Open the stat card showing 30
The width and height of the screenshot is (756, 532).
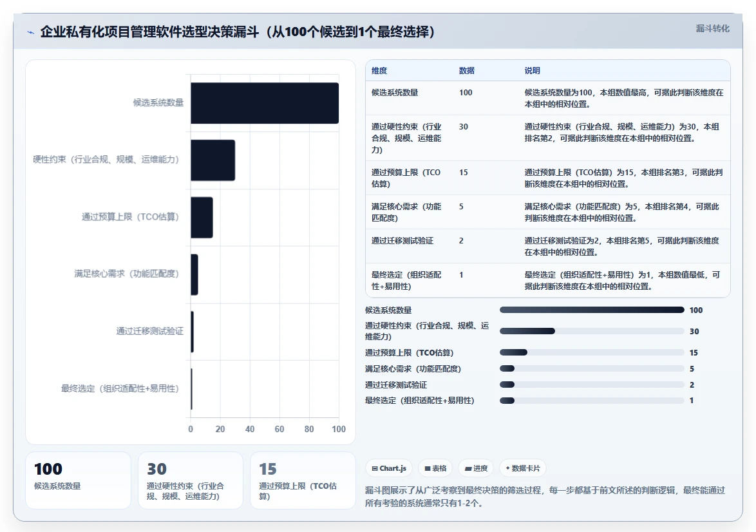pyautogui.click(x=191, y=480)
